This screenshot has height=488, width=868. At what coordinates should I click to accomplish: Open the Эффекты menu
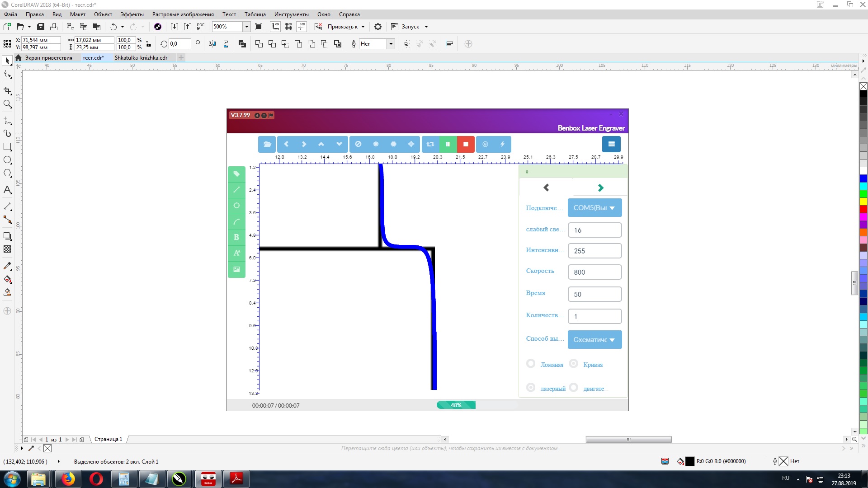tap(132, 14)
